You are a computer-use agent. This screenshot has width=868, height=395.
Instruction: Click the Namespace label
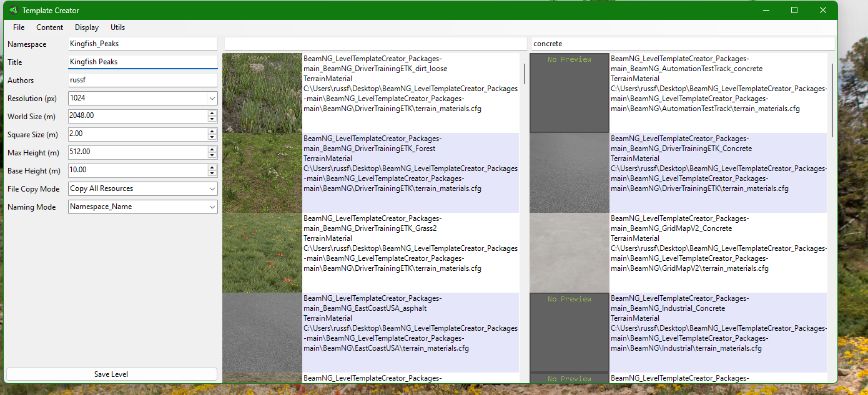pyautogui.click(x=27, y=44)
